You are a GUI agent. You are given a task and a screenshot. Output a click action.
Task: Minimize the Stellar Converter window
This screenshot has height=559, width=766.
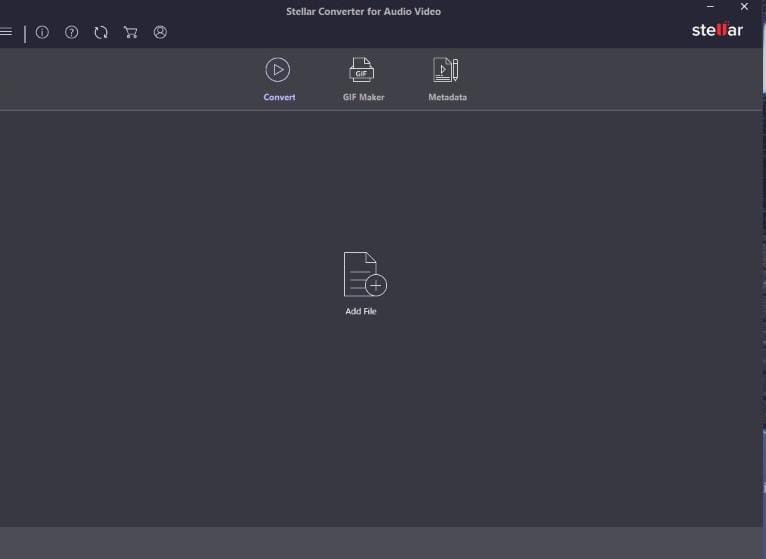click(x=710, y=7)
